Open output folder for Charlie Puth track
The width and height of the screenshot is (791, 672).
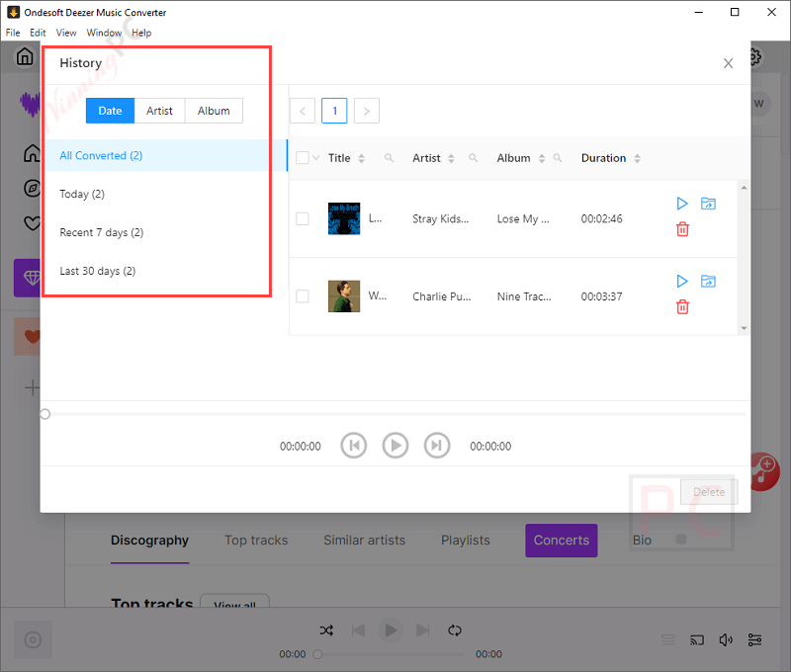(708, 282)
